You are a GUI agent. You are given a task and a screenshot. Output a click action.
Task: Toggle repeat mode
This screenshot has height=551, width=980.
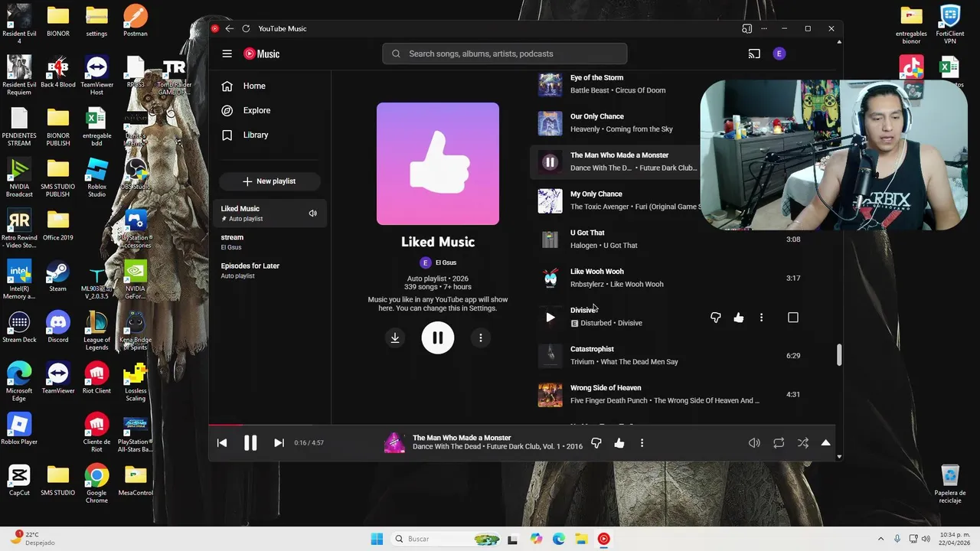pyautogui.click(x=779, y=443)
